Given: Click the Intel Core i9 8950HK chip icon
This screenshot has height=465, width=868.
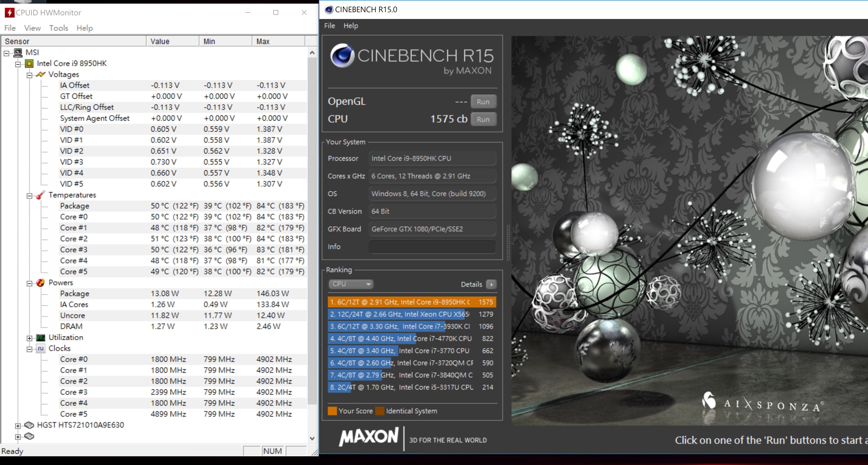Looking at the screenshot, I should click(x=29, y=63).
